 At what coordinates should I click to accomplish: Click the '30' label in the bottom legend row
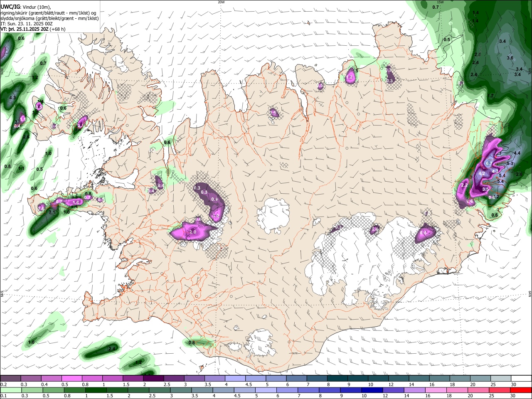pos(513,396)
